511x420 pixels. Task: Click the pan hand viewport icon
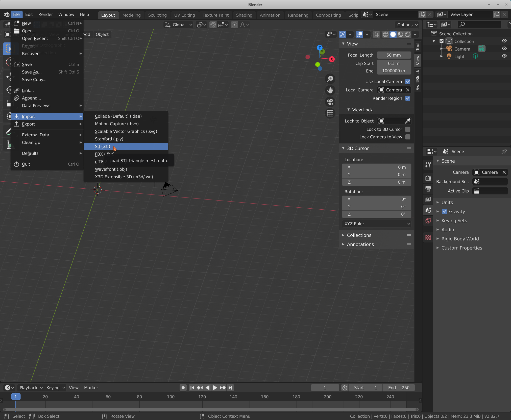coord(330,90)
